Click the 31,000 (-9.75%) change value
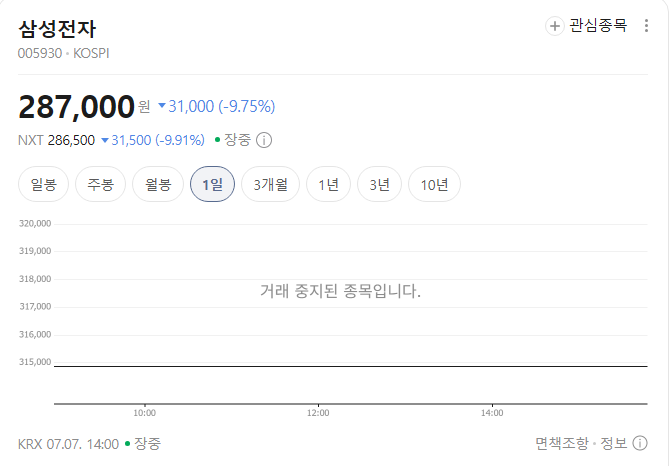Viewport: 669px width, 466px height. click(x=217, y=106)
